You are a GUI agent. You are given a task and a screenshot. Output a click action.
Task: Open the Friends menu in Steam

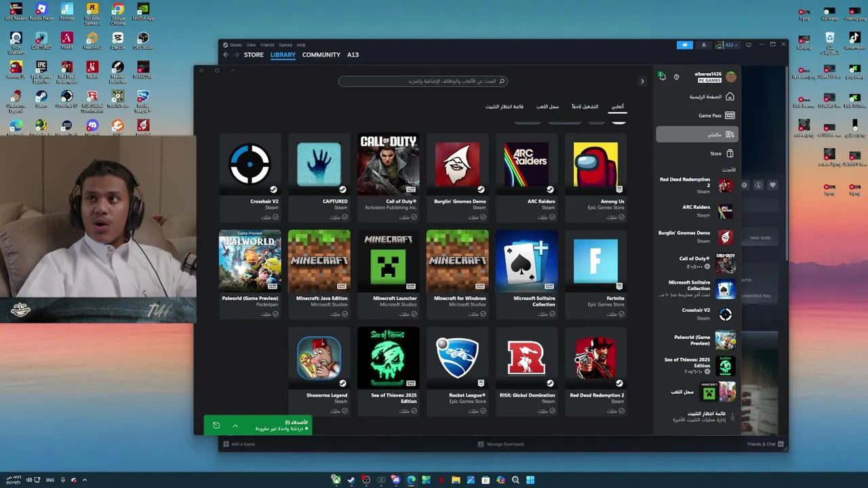click(267, 45)
